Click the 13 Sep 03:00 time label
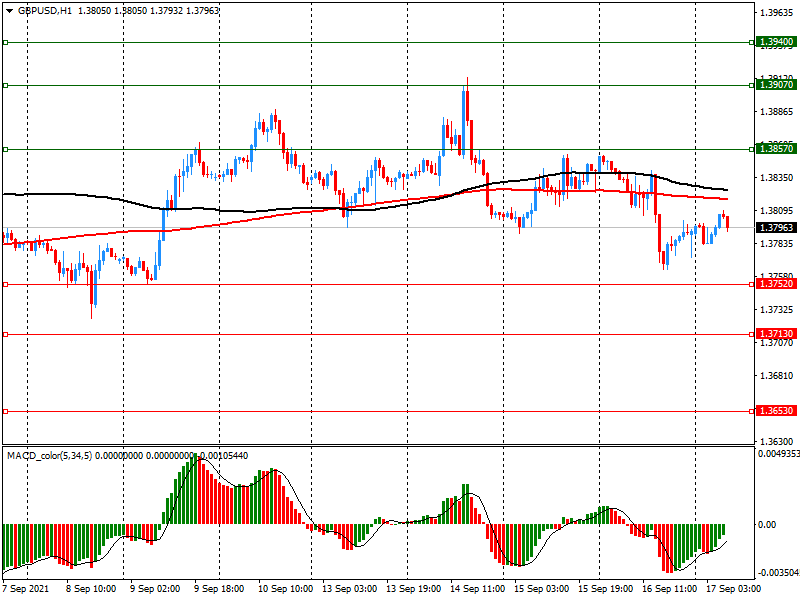 coord(349,589)
